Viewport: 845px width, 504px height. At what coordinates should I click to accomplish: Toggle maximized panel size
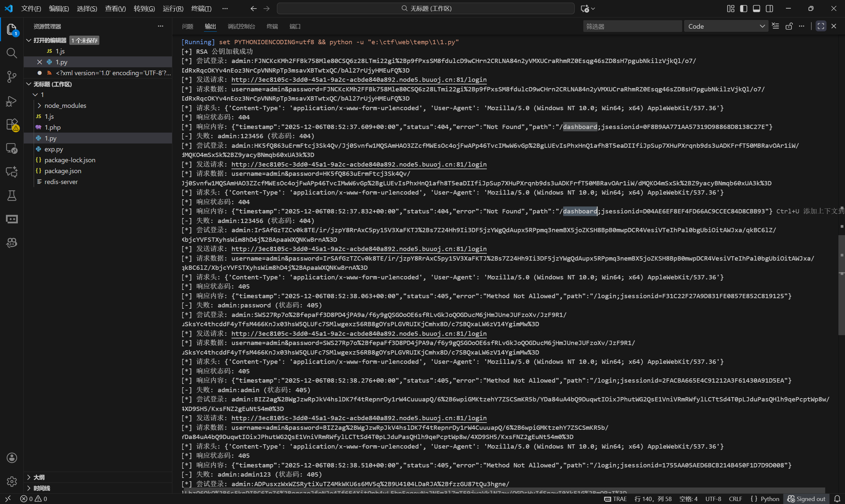[821, 26]
